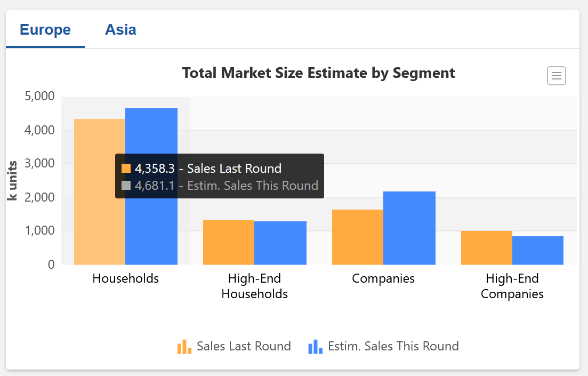Click the Companies x-axis label
Viewport: 588px width, 376px height.
[x=383, y=278]
